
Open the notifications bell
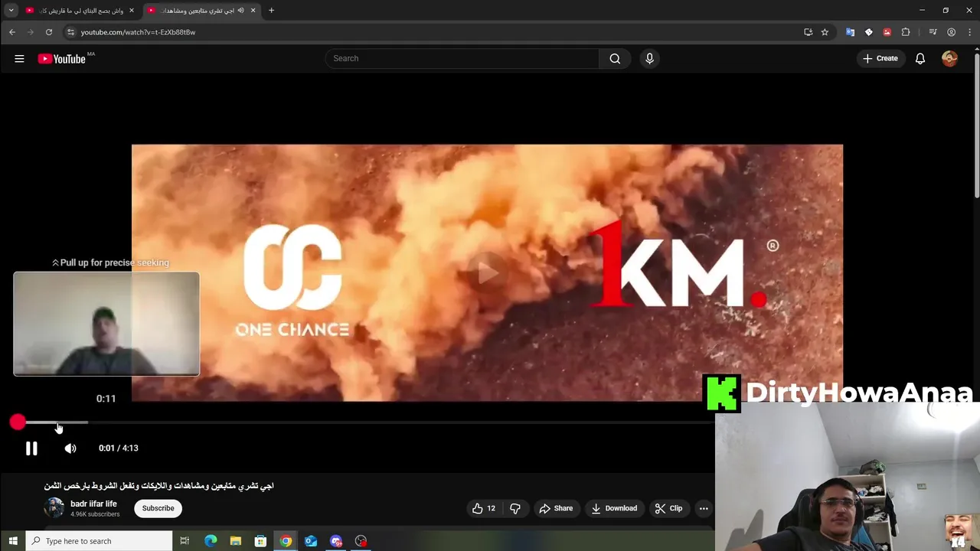click(920, 58)
